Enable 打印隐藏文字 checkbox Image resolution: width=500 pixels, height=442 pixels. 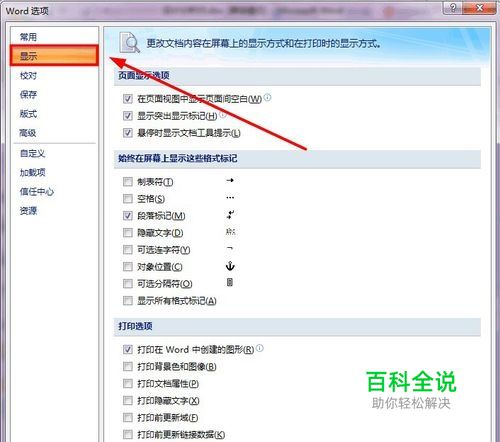pos(128,400)
